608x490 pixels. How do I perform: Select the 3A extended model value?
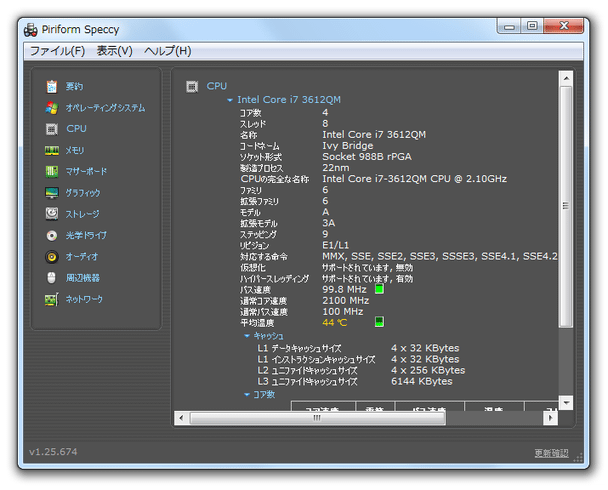pos(328,223)
